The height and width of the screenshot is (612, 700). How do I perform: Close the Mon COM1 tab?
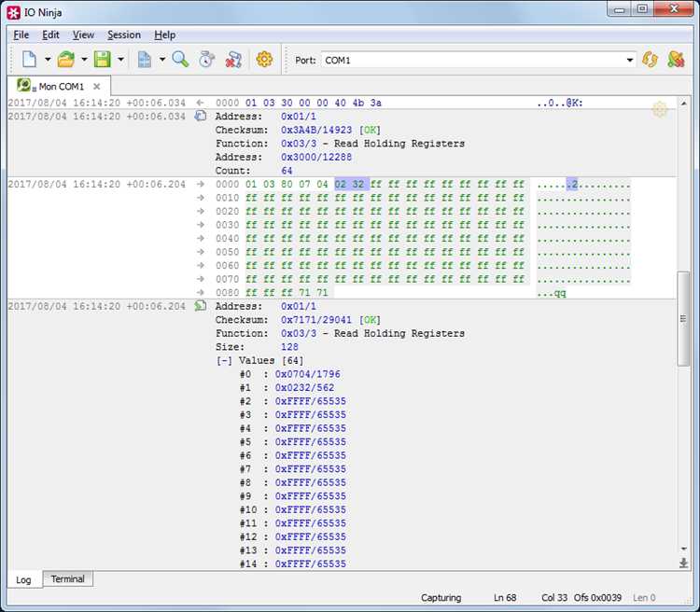[x=96, y=87]
